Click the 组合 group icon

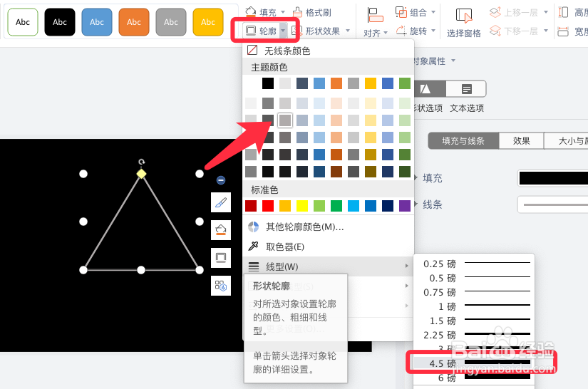(x=401, y=12)
